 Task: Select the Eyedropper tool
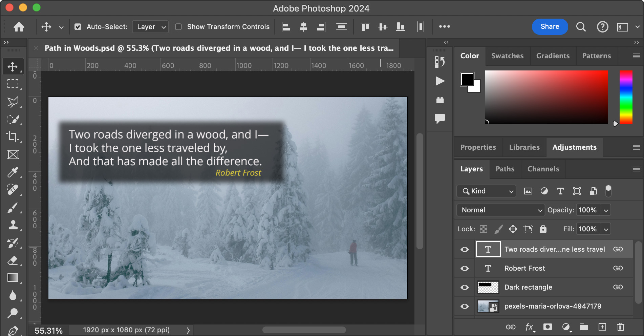click(x=13, y=172)
